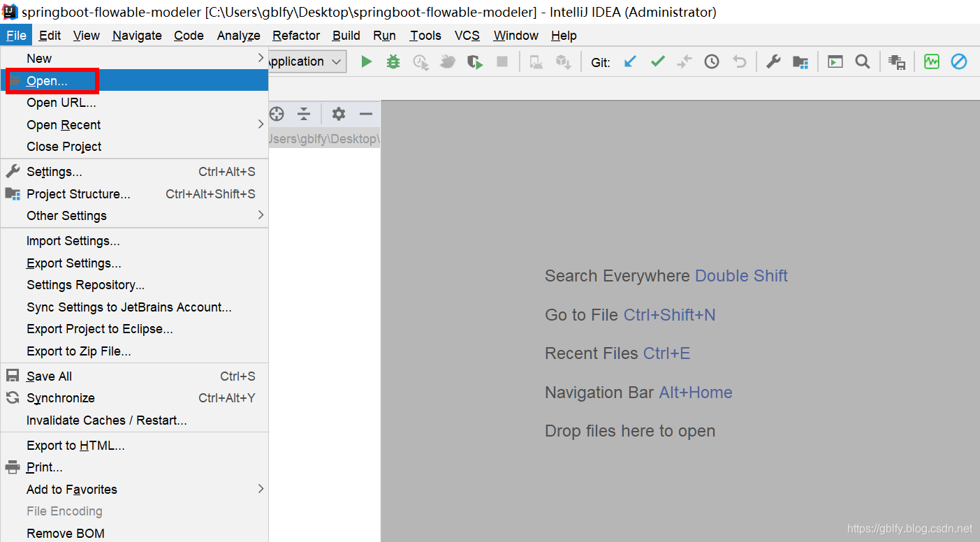This screenshot has width=980, height=542.
Task: Open the Run menu
Action: click(384, 36)
